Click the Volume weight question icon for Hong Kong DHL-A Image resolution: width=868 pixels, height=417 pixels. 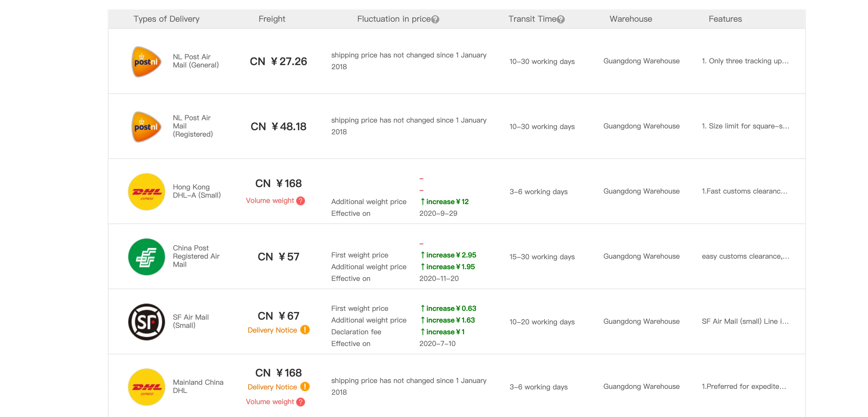(x=301, y=201)
